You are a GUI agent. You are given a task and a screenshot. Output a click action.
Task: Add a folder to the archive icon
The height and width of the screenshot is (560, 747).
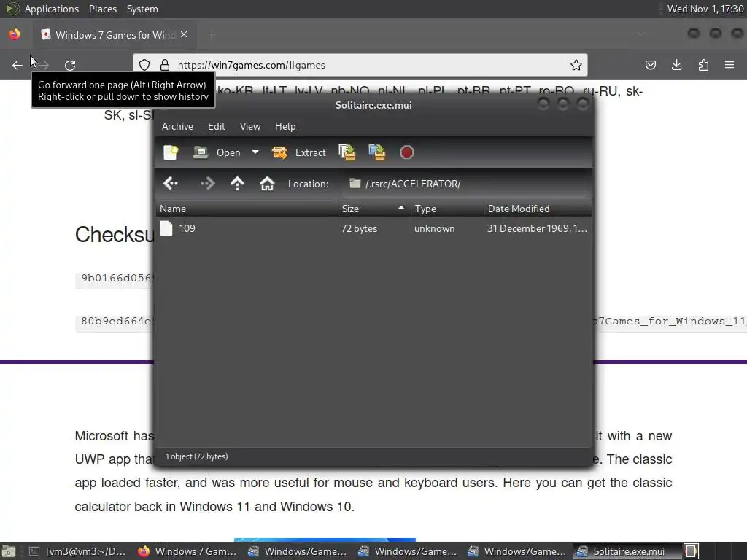(x=377, y=152)
